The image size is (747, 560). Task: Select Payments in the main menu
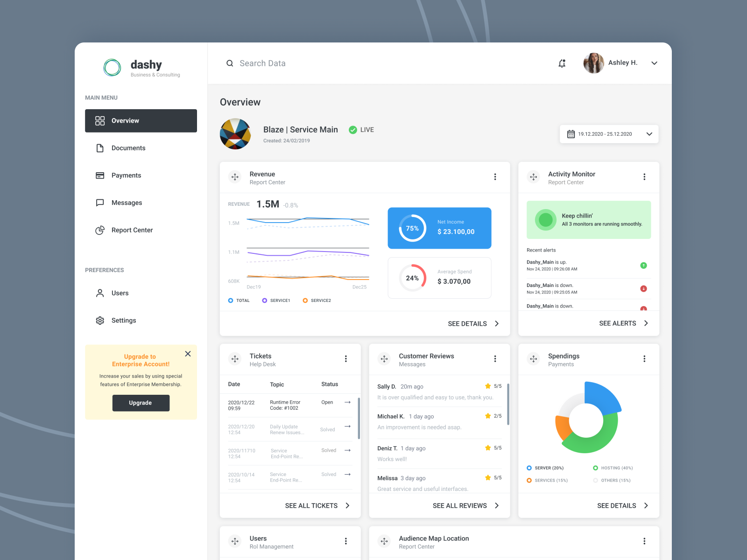click(x=126, y=175)
